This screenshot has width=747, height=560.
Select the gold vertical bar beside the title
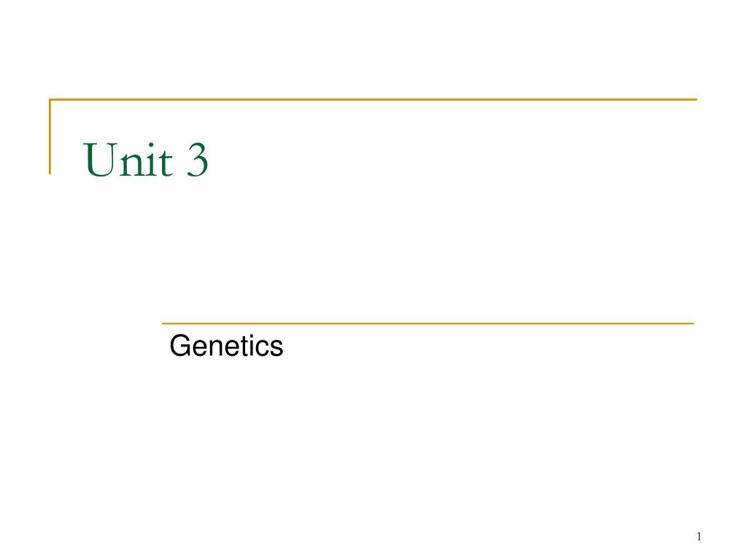(x=50, y=136)
